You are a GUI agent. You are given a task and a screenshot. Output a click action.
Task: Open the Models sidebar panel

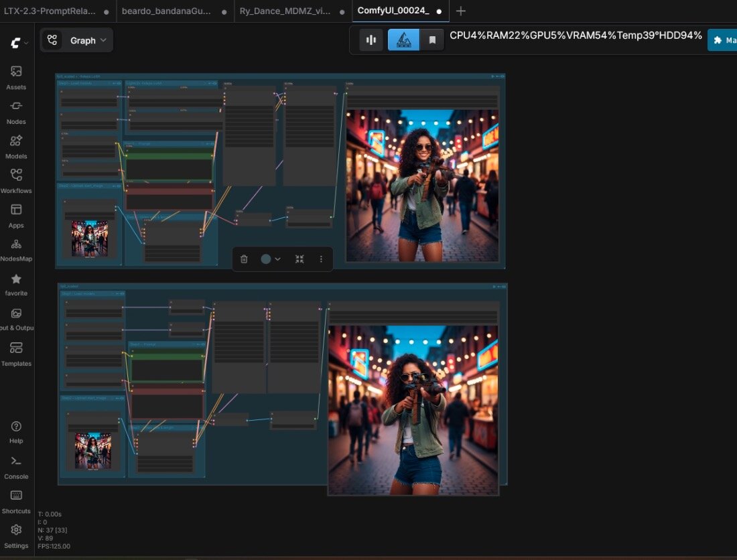tap(16, 147)
